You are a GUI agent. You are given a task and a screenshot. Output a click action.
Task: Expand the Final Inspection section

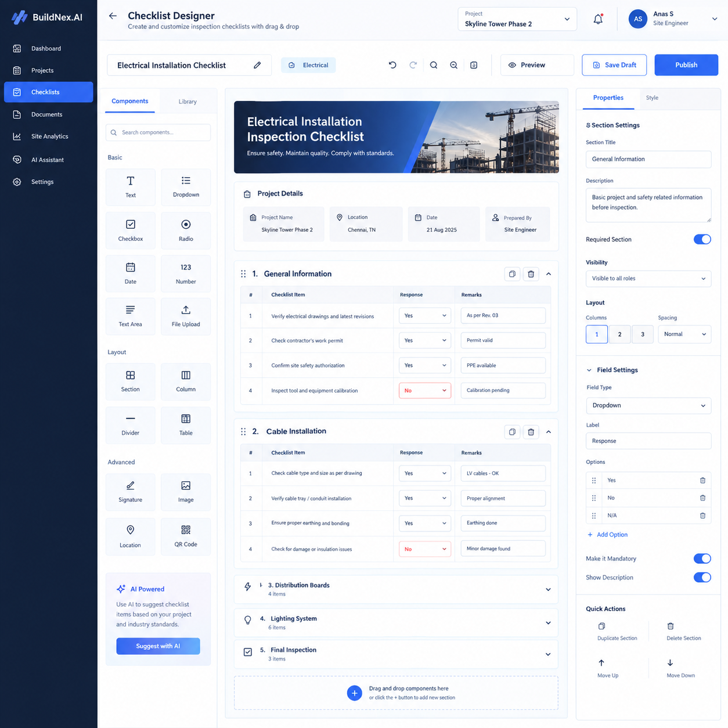pos(548,654)
